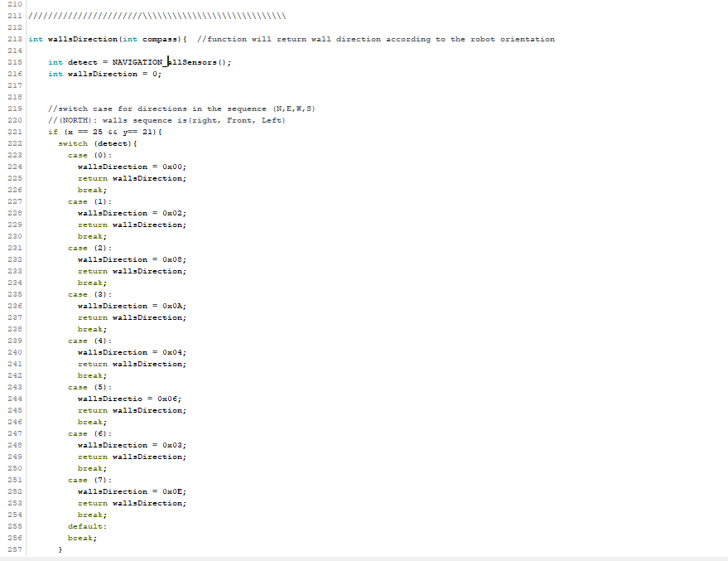
Task: Click 'return wallsDirection;' on line 225
Action: 132,179
